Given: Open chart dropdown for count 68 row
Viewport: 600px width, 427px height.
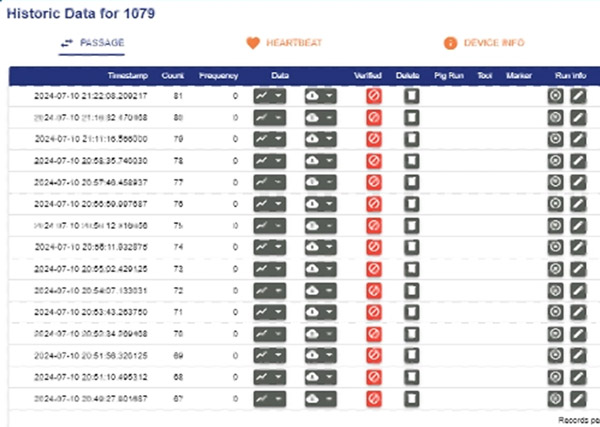Looking at the screenshot, I should point(269,377).
